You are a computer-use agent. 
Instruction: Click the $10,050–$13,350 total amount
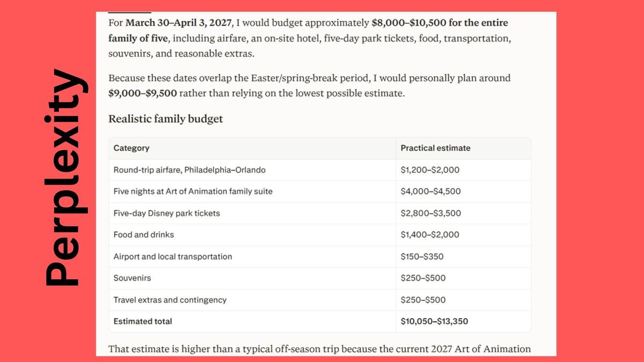(x=434, y=321)
